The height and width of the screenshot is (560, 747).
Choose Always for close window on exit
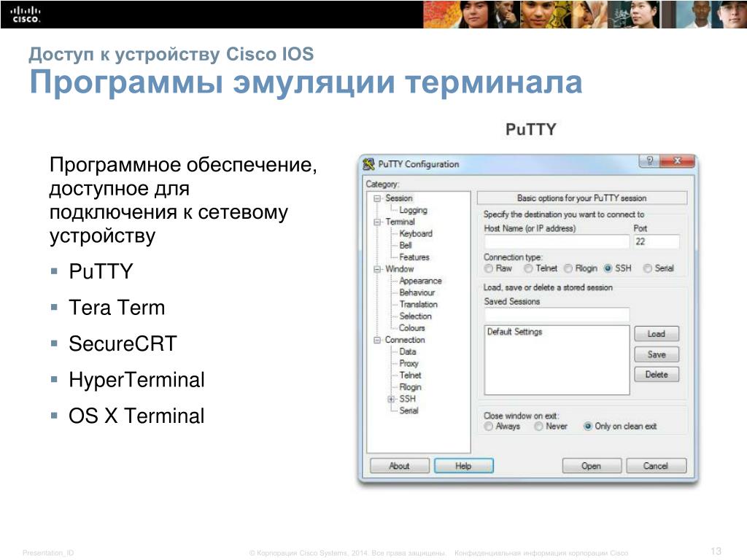488,427
